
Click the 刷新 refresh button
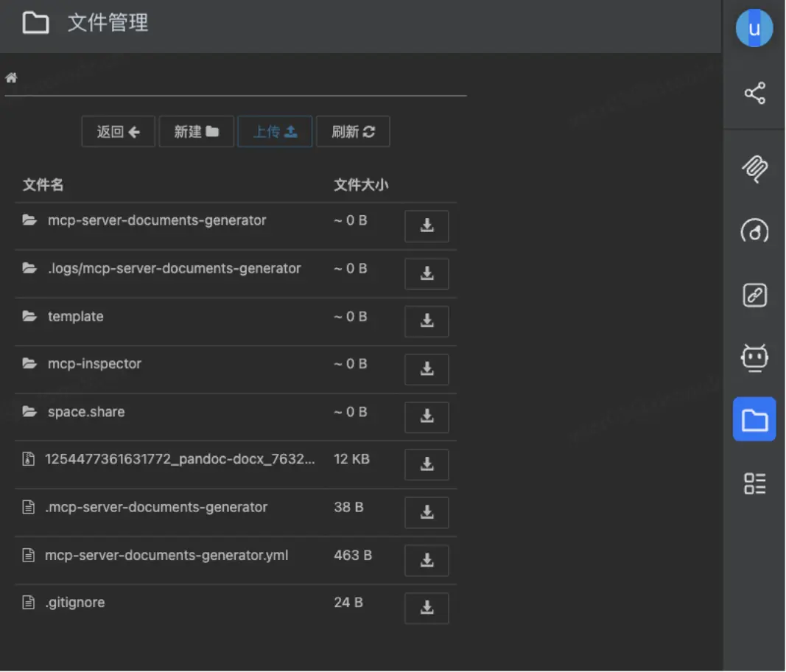pos(353,131)
